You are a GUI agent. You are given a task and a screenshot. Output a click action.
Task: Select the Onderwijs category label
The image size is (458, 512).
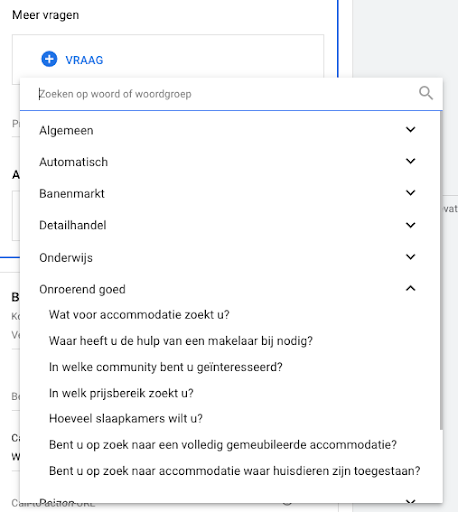click(x=66, y=258)
